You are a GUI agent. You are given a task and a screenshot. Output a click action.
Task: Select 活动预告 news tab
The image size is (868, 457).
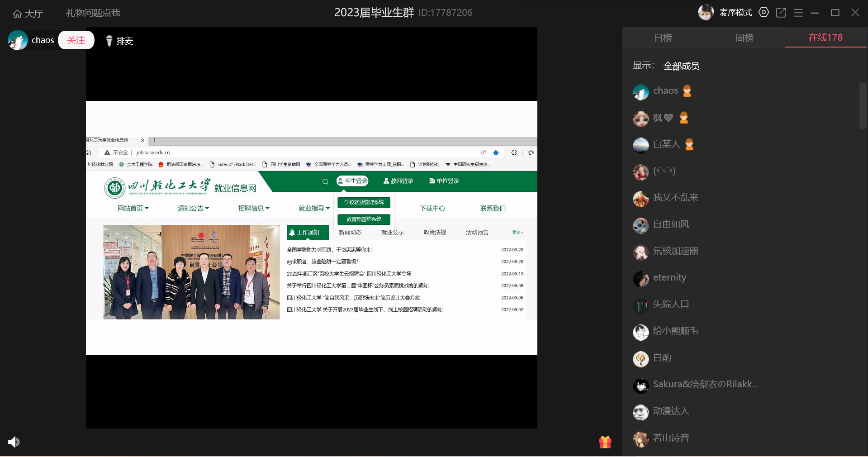[477, 233]
